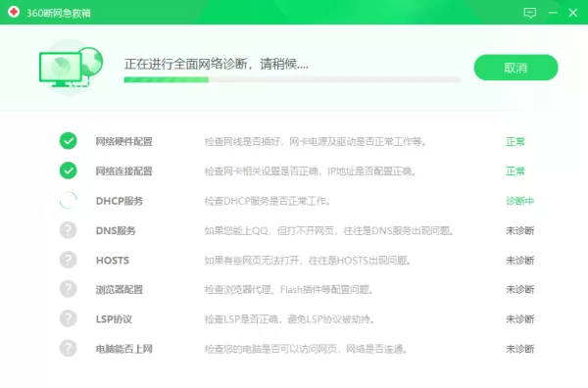Click the 正常 status for 网络连接配置
This screenshot has height=388, width=588.
pos(515,171)
